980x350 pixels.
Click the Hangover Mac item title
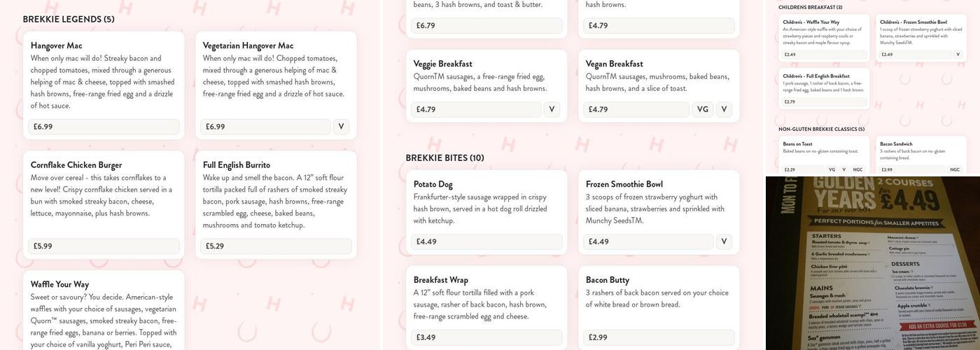point(56,45)
